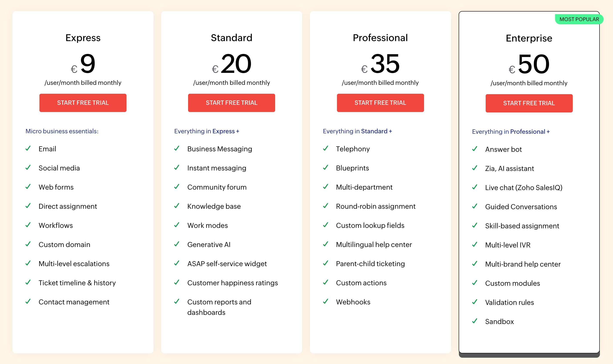Click the checkmark next to Answer bot

click(475, 149)
